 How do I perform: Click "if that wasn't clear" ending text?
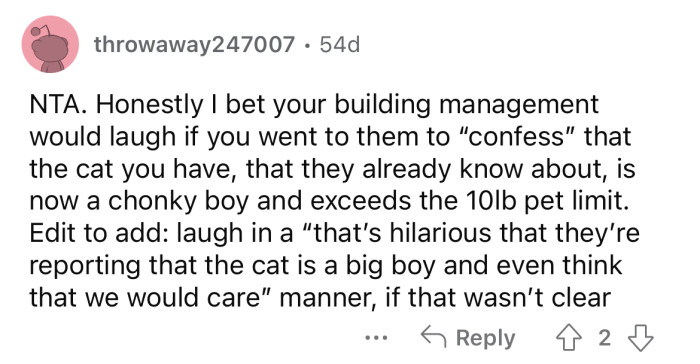498,298
